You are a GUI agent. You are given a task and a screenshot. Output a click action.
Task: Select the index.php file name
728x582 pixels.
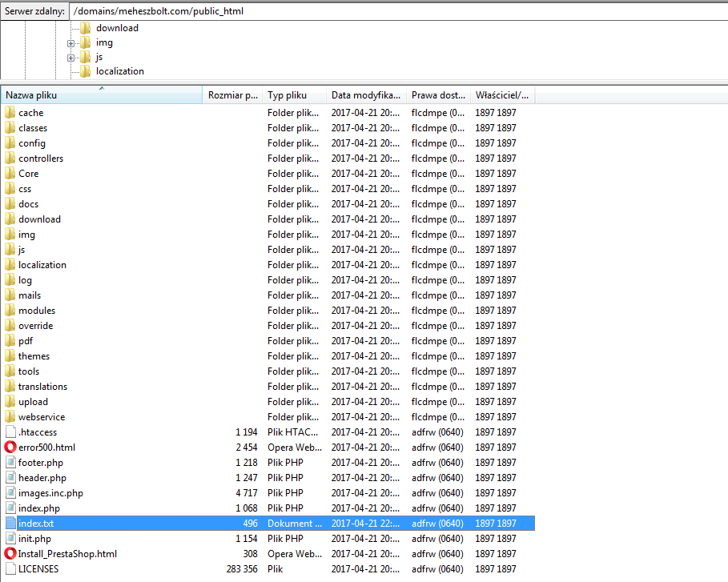point(39,508)
